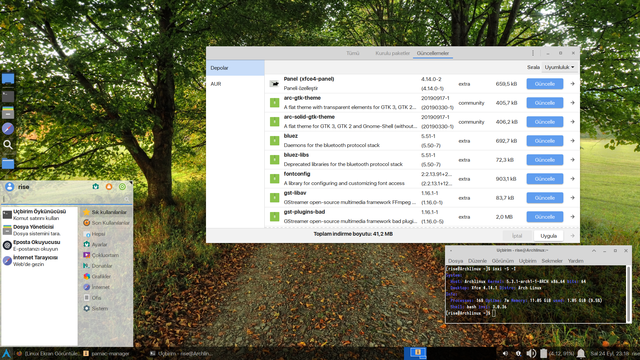The image size is (640, 360).
Task: Launch İnternet Tarayıcısı from favorites
Action: [x=40, y=260]
